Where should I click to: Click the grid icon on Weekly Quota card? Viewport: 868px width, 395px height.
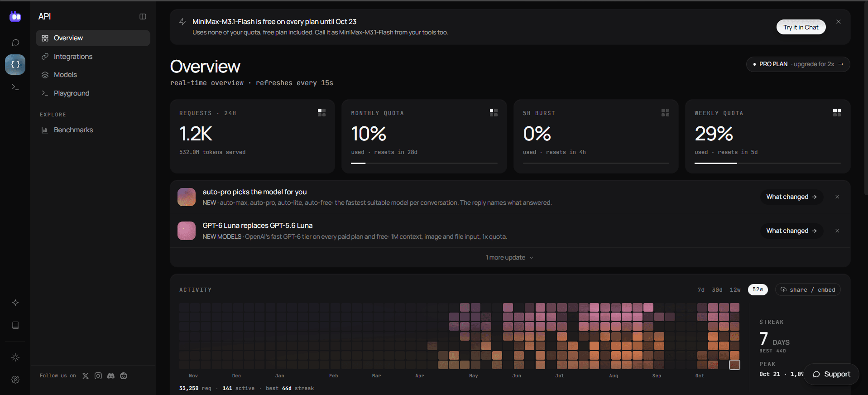[837, 112]
